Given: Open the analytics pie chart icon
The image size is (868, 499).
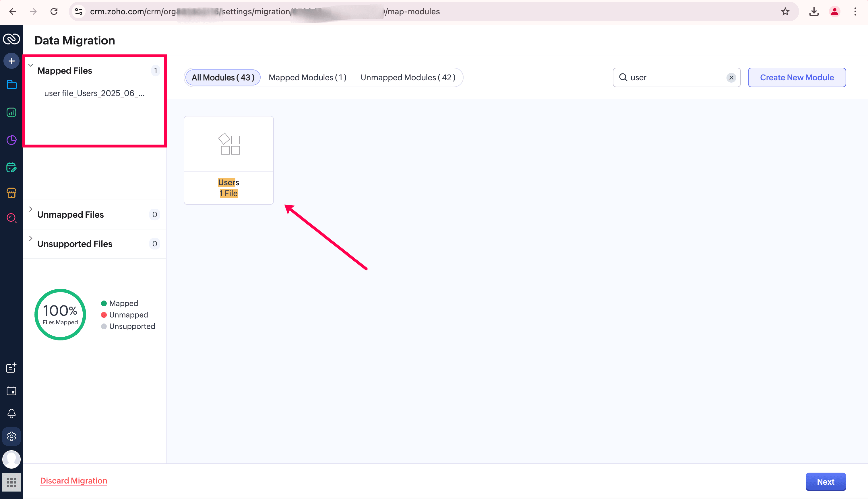Looking at the screenshot, I should [11, 140].
